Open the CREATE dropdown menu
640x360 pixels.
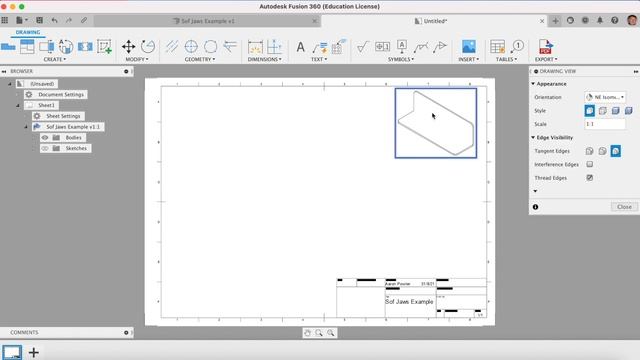(x=55, y=59)
